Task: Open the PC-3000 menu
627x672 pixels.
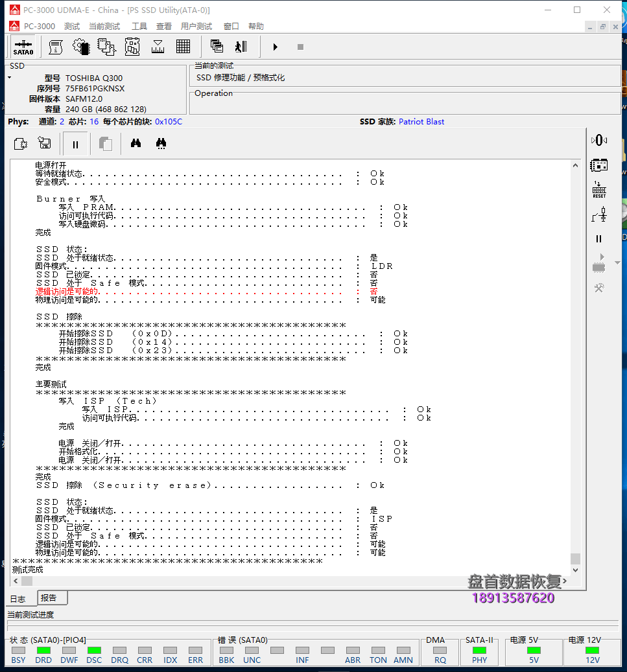Action: [40, 26]
